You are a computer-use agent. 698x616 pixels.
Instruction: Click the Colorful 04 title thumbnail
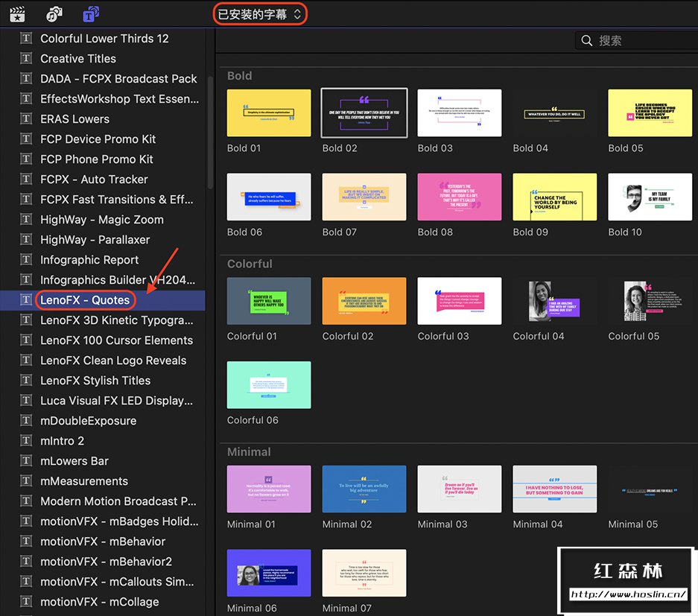tap(555, 301)
